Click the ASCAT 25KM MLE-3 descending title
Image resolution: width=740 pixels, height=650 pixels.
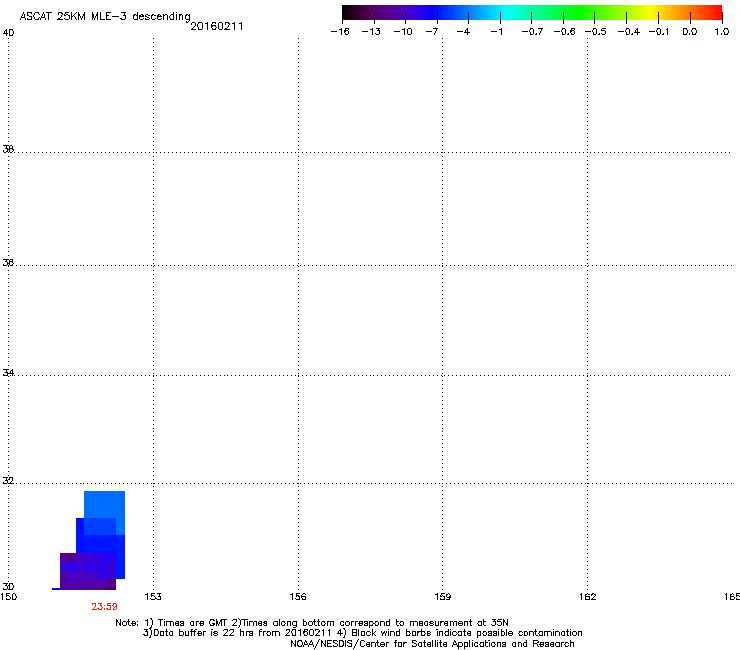coord(105,17)
